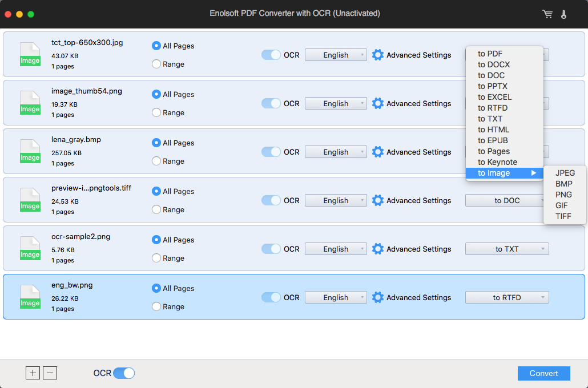The width and height of the screenshot is (588, 388).
Task: Select Range for ocr-sample2.png
Action: tap(156, 258)
